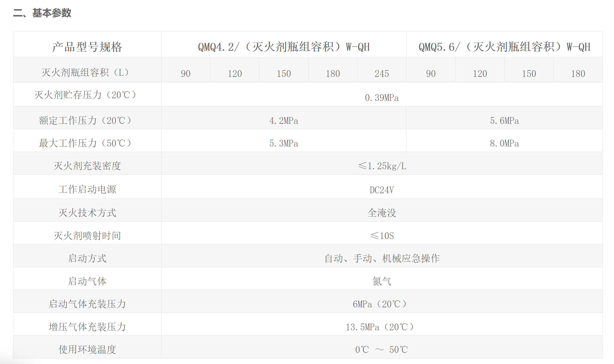The height and width of the screenshot is (364, 614).
Task: Click the 氮气 starting gas value
Action: [381, 281]
